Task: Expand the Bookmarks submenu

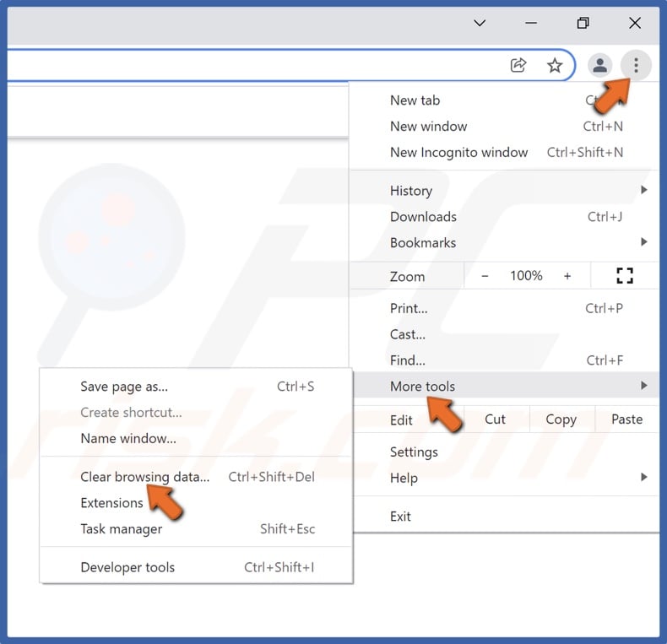Action: 504,242
